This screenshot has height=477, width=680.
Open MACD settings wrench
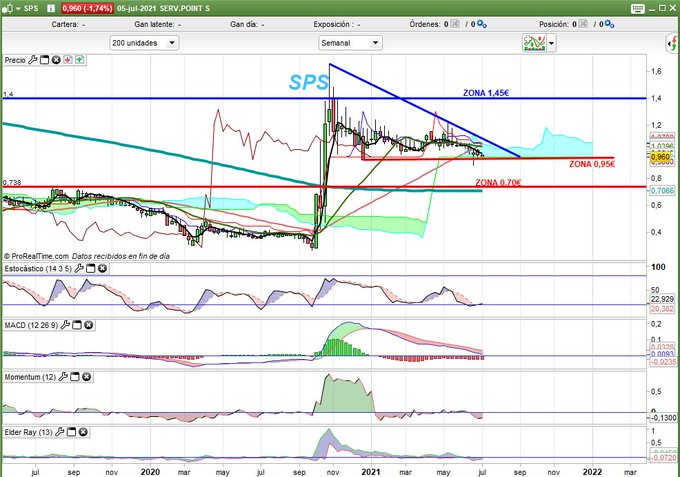(x=65, y=325)
